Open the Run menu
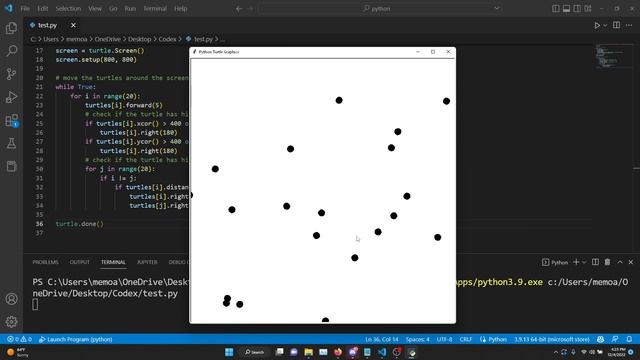This screenshot has width=640, height=360. pyautogui.click(x=130, y=9)
